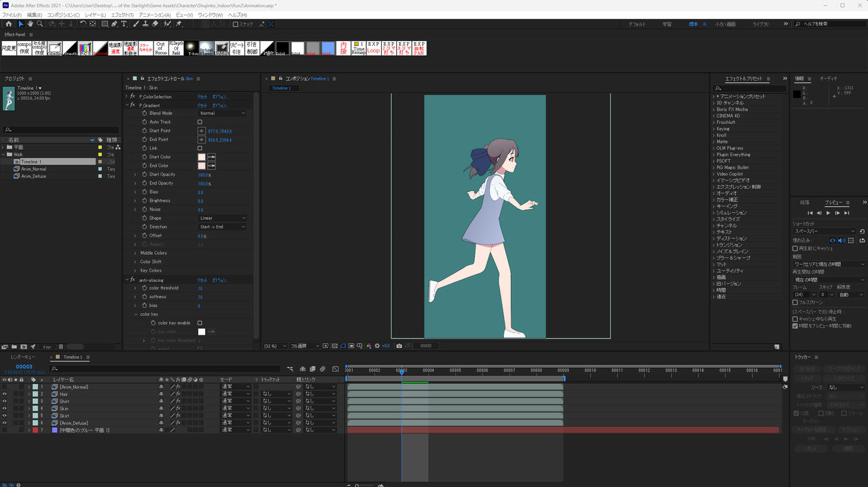Select the Puppet Pin tool
Viewport: 868px width, 487px height.
179,24
